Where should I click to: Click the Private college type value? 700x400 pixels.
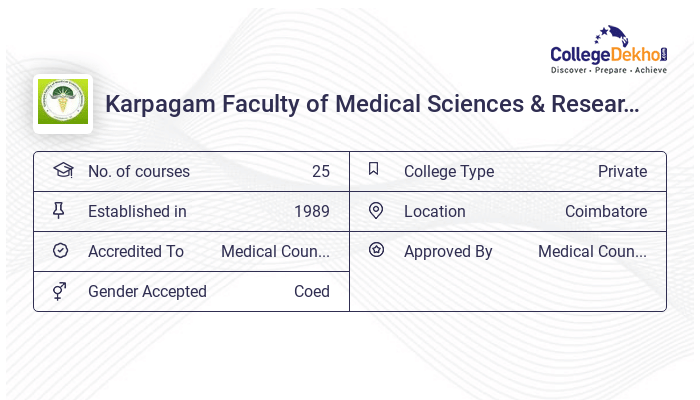pyautogui.click(x=622, y=172)
